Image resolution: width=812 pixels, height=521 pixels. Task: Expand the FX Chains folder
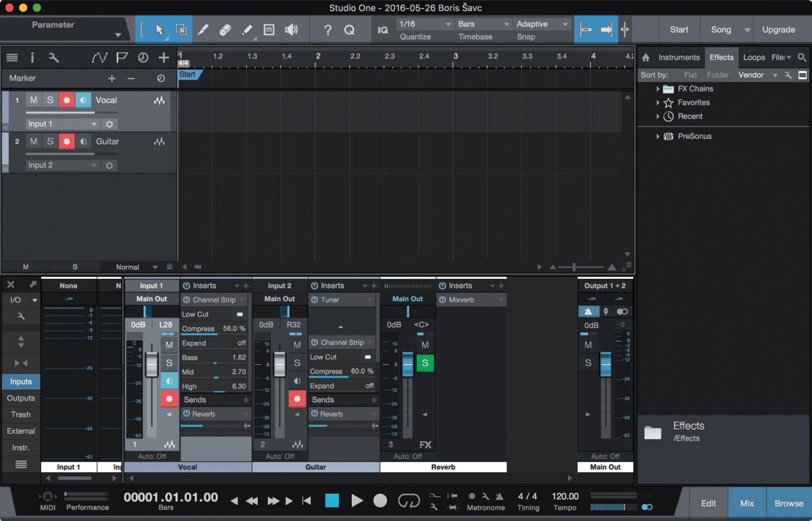[658, 89]
